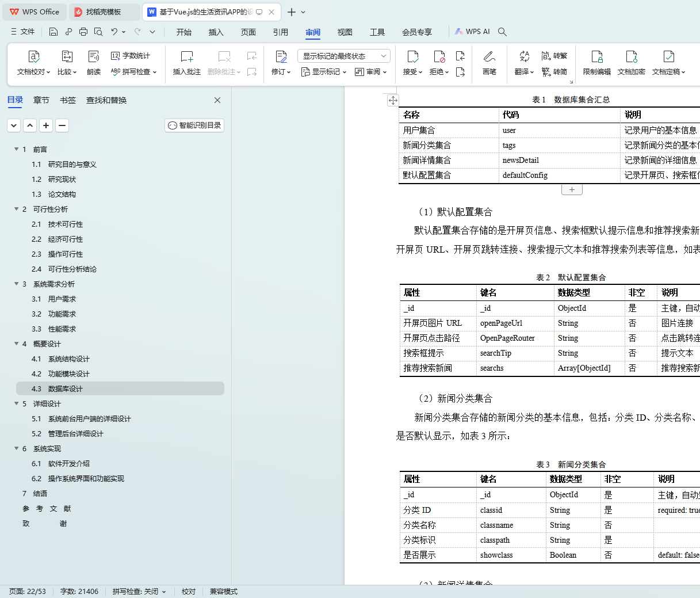Open 字数统计 word count
700x598 pixels.
(x=131, y=56)
